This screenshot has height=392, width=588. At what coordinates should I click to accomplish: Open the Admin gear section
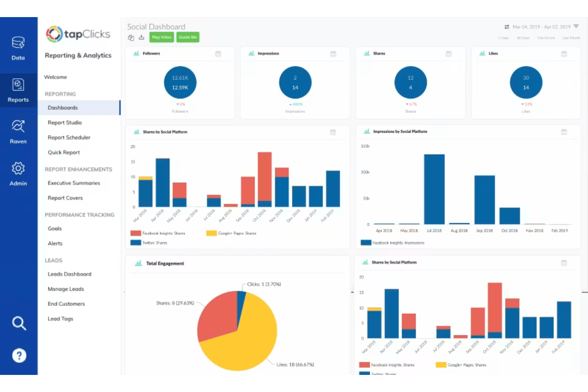coord(18,174)
